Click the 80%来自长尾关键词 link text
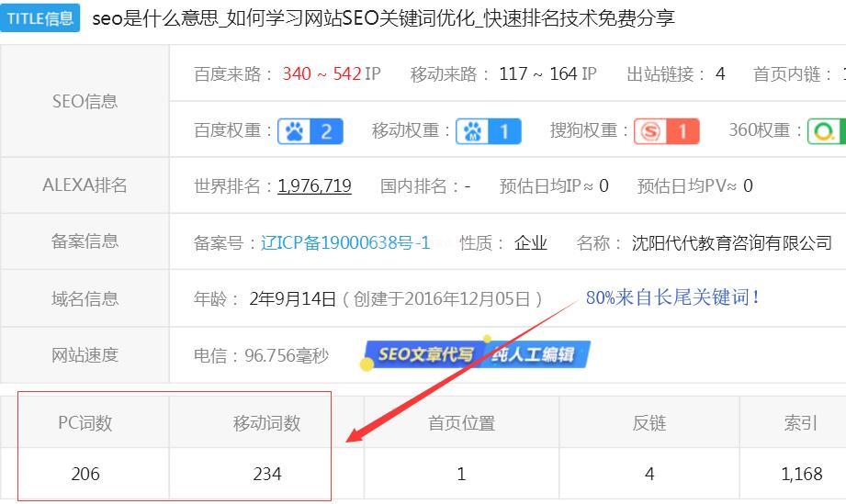846x504 pixels. (x=673, y=297)
